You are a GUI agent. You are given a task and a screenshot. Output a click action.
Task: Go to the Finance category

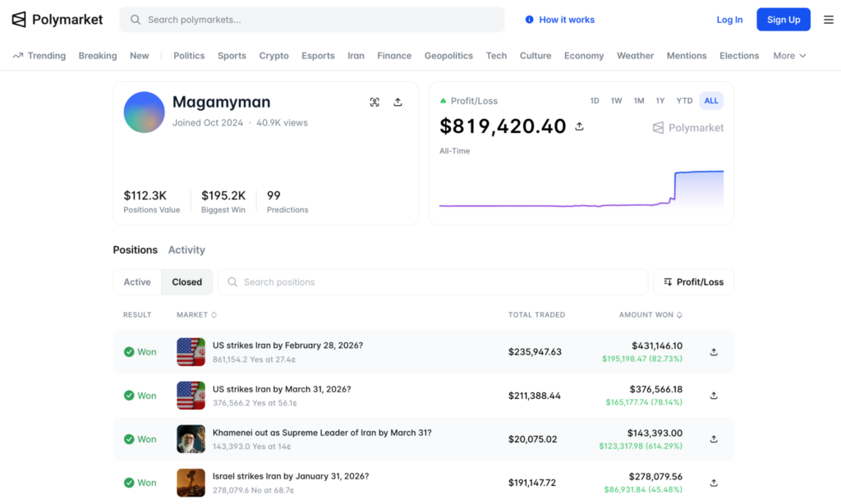(394, 56)
